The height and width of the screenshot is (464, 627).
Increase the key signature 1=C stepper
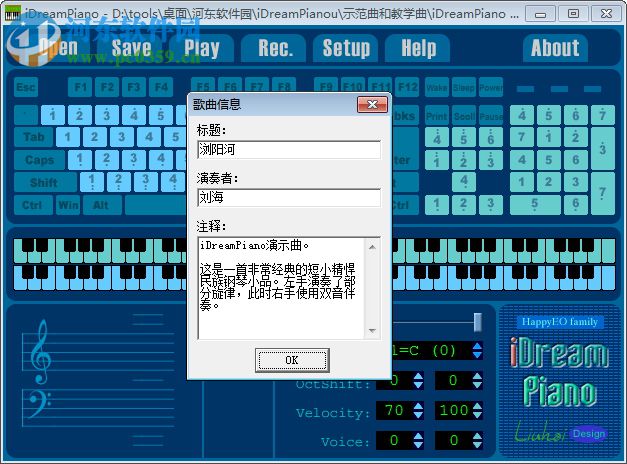click(x=477, y=346)
